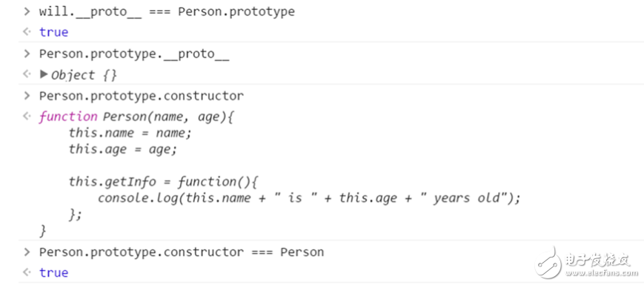Click the this.getInfo = function() line
Viewport: 644px width, 285px height.
tap(163, 182)
